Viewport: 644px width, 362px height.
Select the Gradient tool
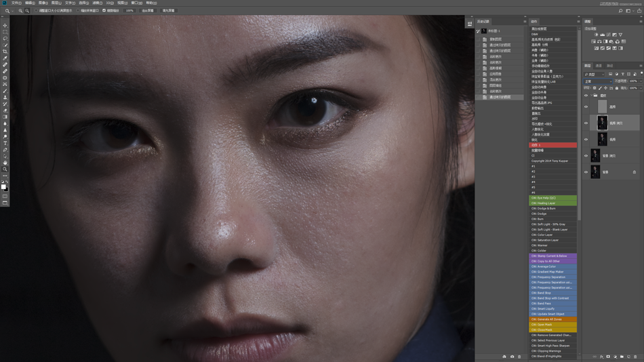pos(5,117)
